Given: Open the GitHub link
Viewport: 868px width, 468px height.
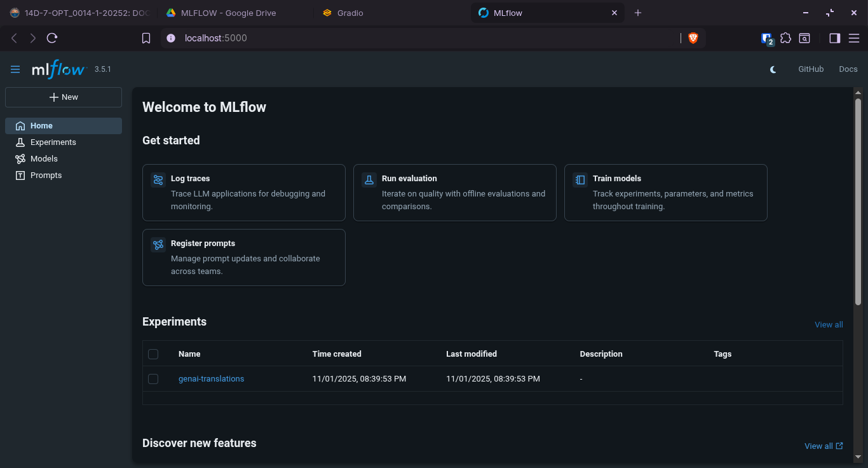Looking at the screenshot, I should 811,69.
